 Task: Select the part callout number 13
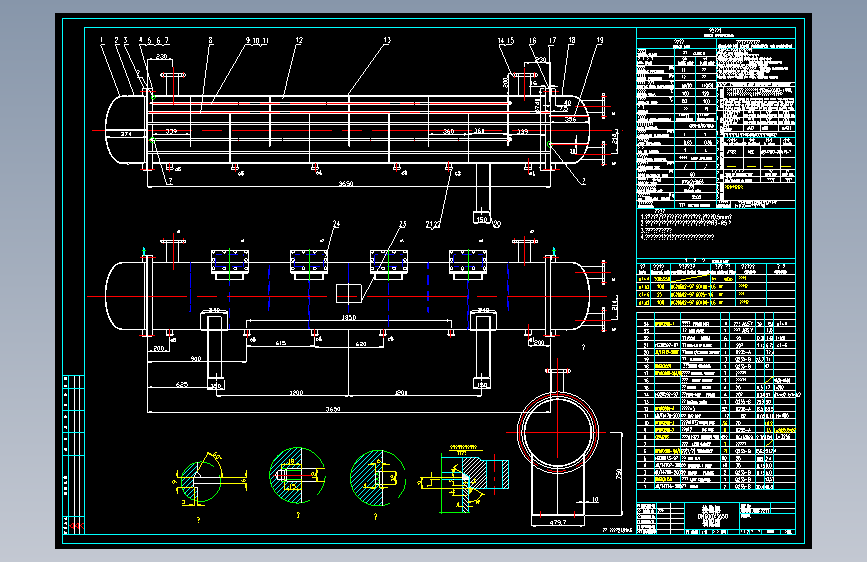click(x=387, y=41)
